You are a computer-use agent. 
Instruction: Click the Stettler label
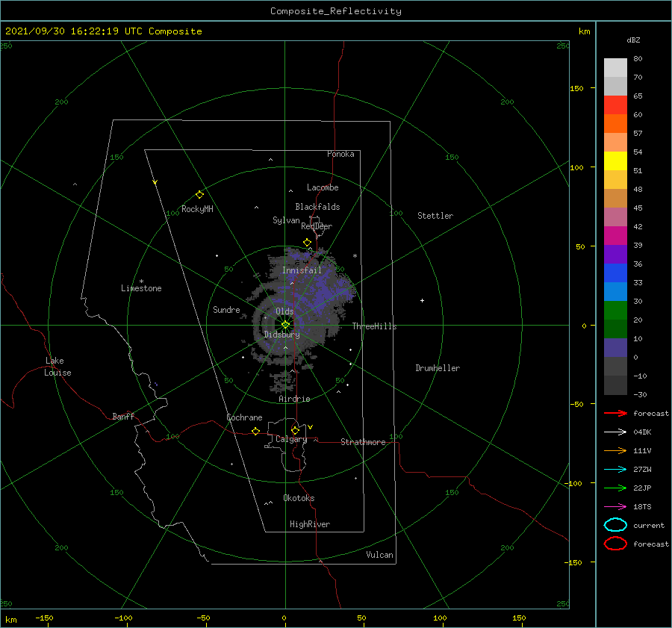coord(435,216)
